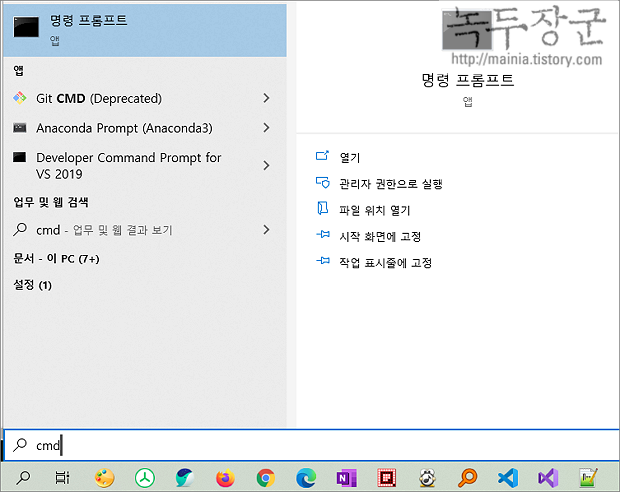
Task: Click 파일 위치 열기
Action: 374,210
